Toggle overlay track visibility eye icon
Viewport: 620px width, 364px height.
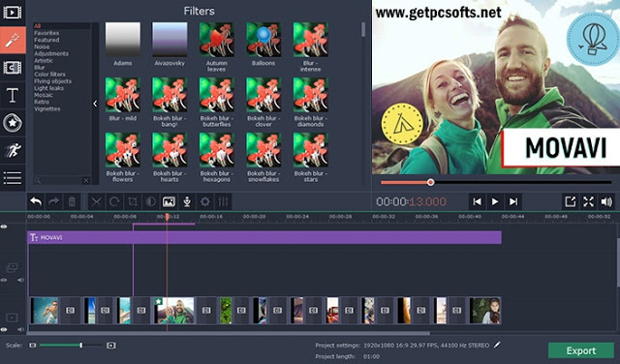coord(4,280)
